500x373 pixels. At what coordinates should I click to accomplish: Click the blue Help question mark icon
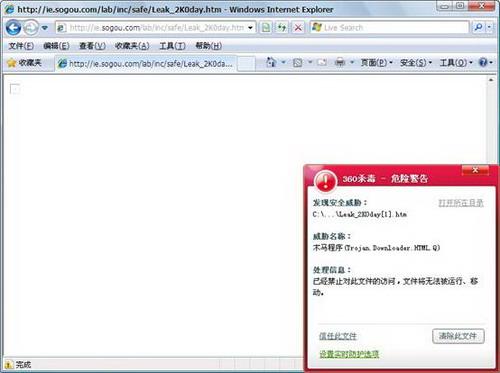[483, 62]
